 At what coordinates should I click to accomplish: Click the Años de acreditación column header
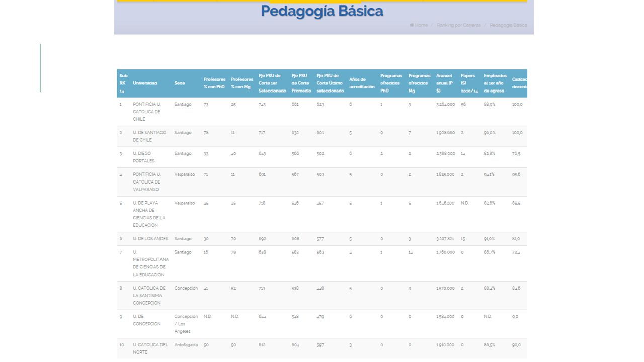click(362, 83)
